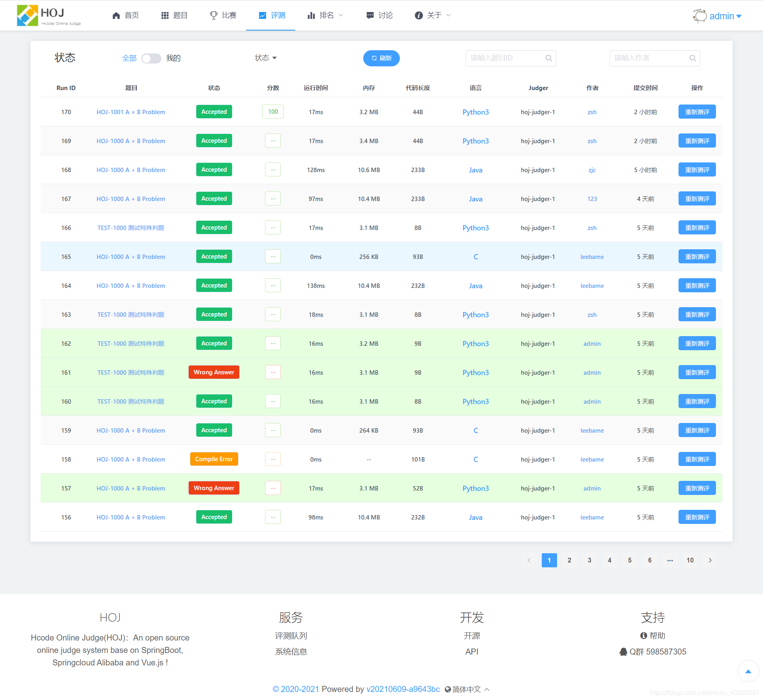Open author 123 profile link
This screenshot has height=700, width=763.
tap(592, 199)
